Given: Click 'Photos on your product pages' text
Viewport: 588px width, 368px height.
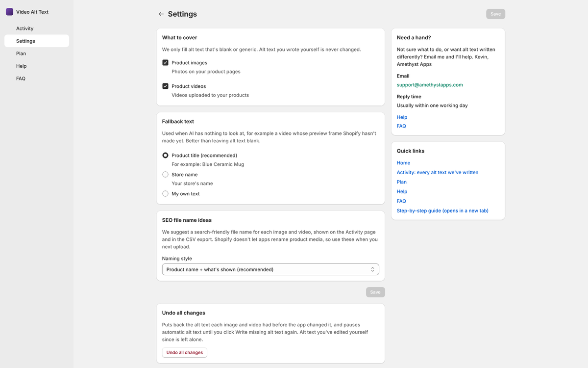Looking at the screenshot, I should pyautogui.click(x=206, y=72).
